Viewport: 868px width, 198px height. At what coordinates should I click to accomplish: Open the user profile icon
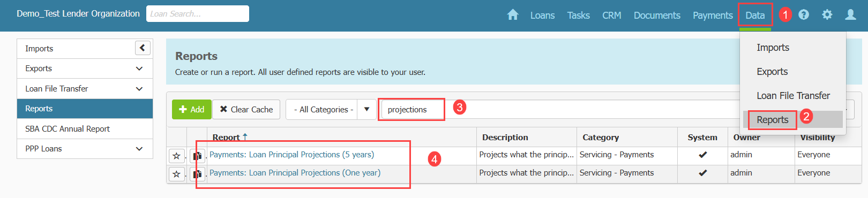850,15
